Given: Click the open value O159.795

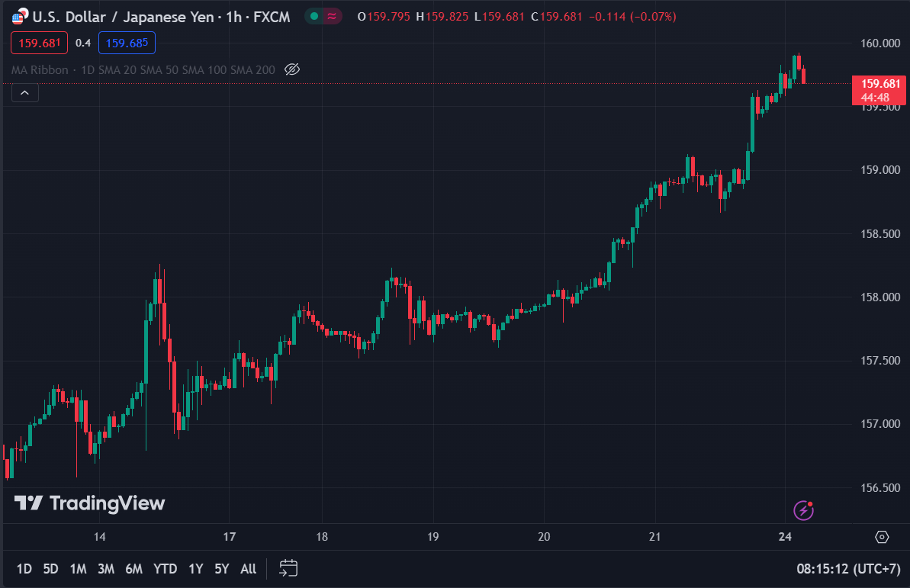Looking at the screenshot, I should coord(384,17).
